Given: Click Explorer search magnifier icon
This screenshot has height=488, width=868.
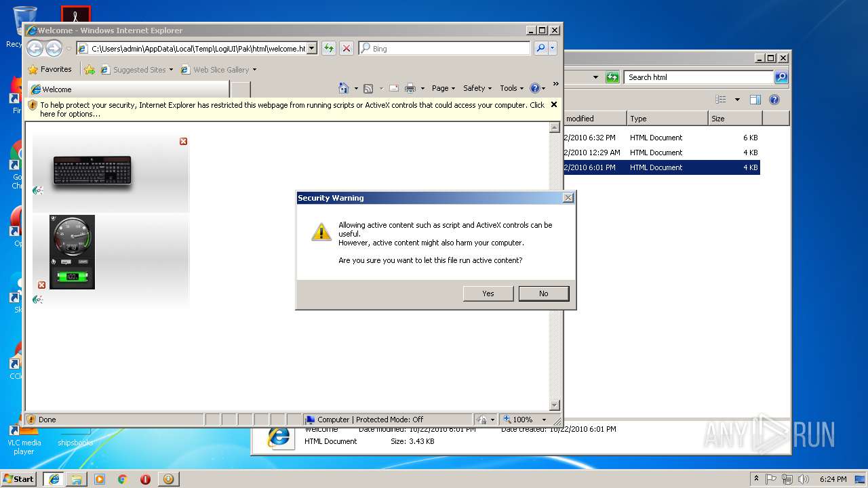Looking at the screenshot, I should [x=781, y=77].
